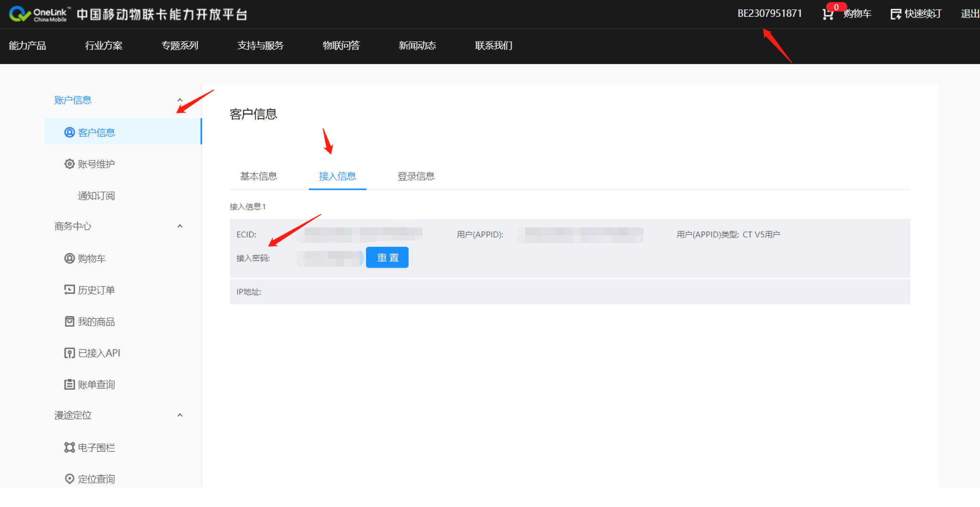The height and width of the screenshot is (507, 980).
Task: Collapse the 账户信息 section chevron
Action: 180,100
